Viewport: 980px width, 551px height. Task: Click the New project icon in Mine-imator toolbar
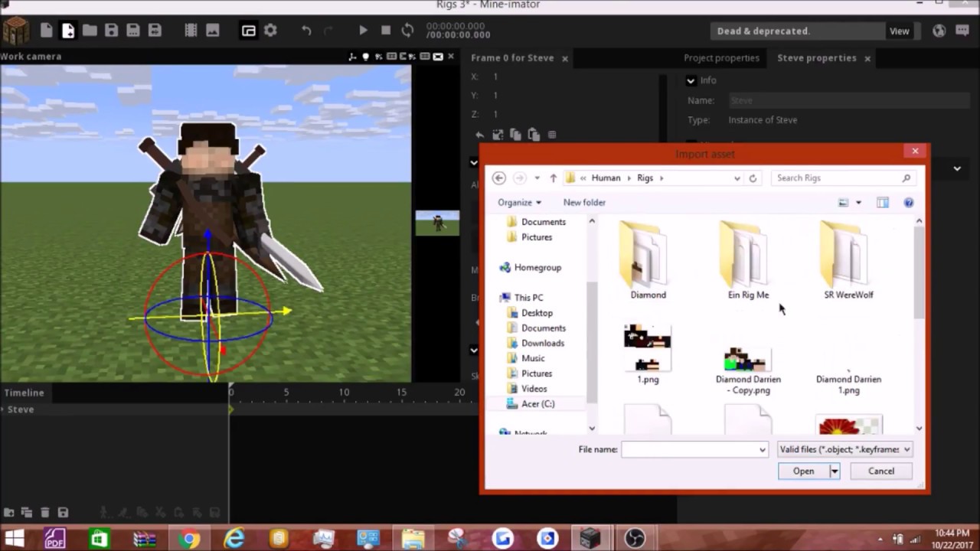[x=47, y=31]
